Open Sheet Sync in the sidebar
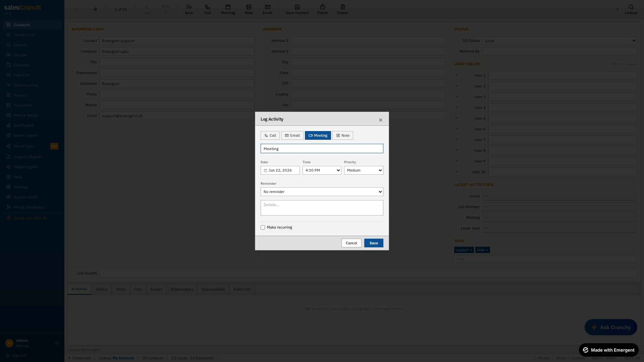The height and width of the screenshot is (362, 644). 32,146
